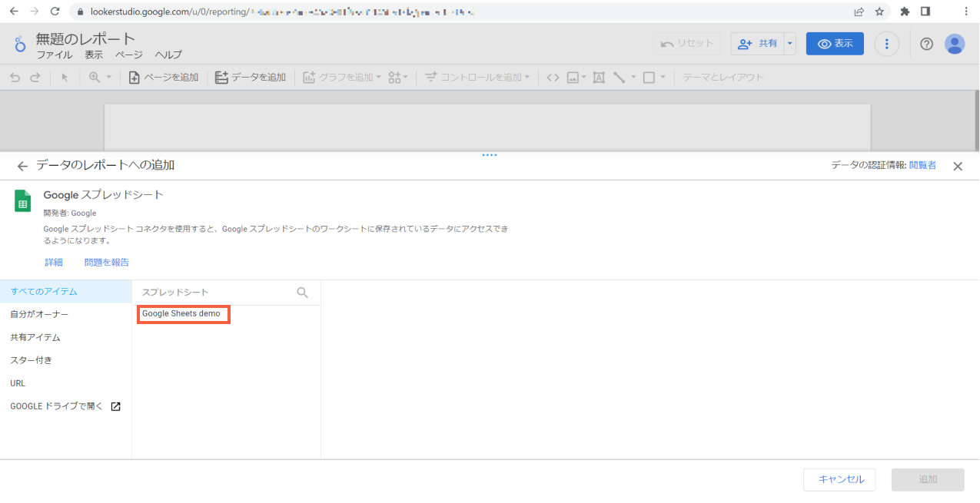Viewport: 980px width, 503px height.
Task: Click the help question mark icon
Action: tap(926, 43)
